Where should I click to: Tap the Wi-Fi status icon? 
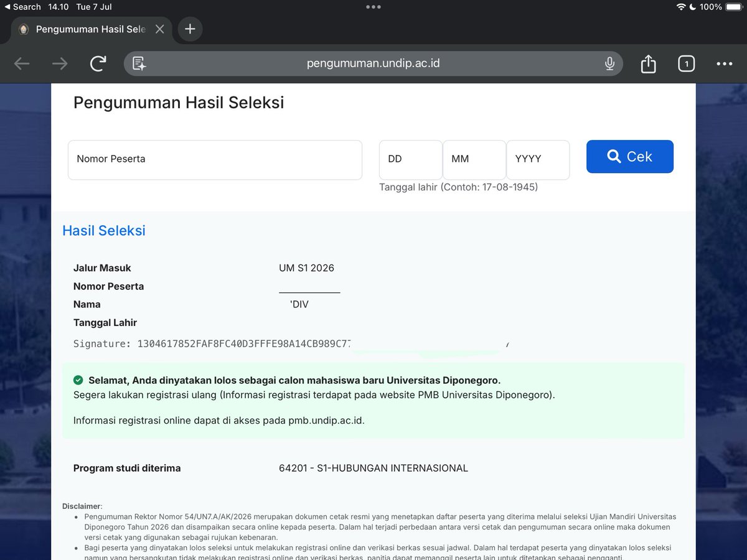(680, 7)
